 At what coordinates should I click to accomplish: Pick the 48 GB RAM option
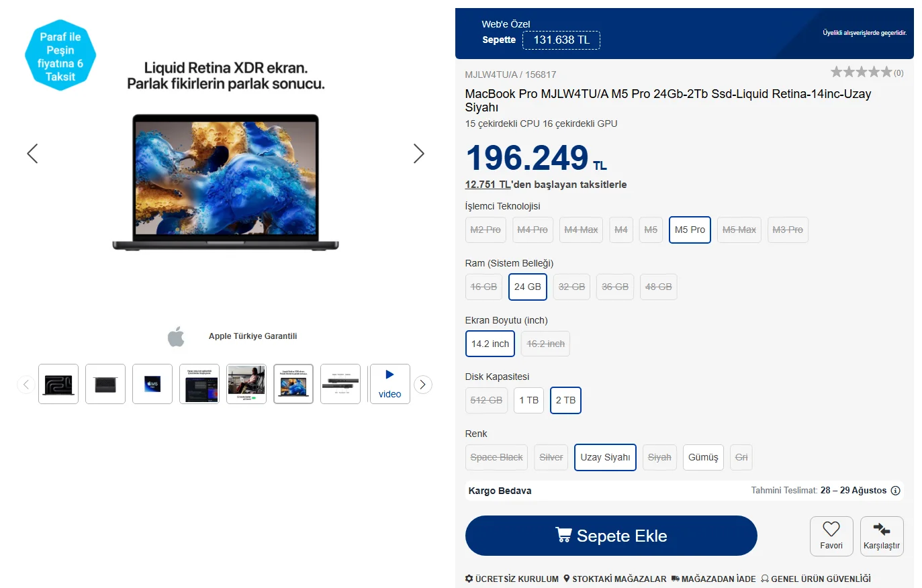(659, 287)
